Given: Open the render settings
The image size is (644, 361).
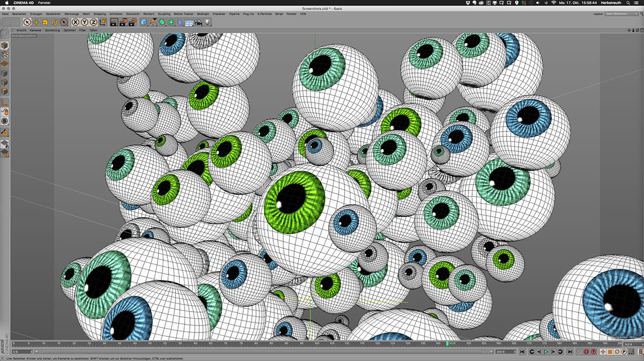Looking at the screenshot, I should point(132,22).
